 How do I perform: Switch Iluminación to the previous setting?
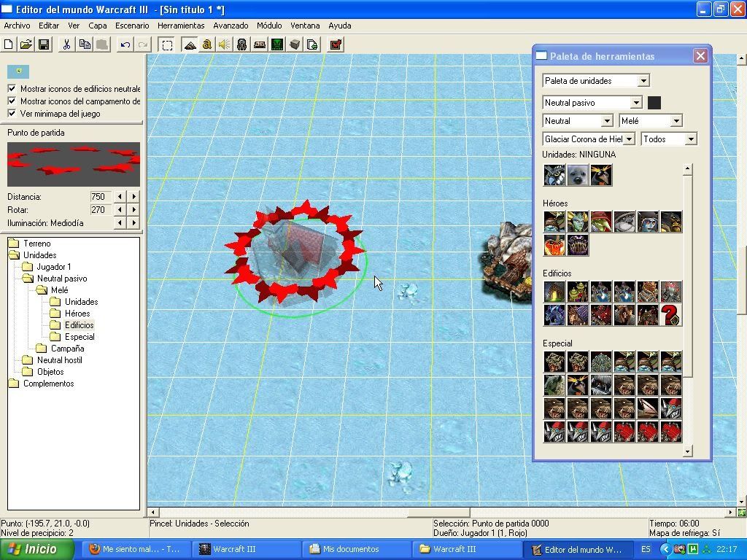click(x=120, y=223)
